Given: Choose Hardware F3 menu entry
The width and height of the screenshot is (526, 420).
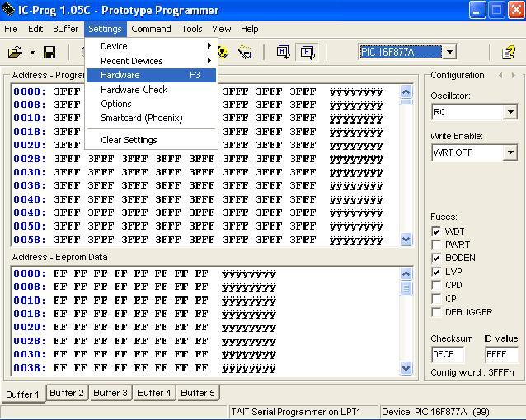Looking at the screenshot, I should point(152,75).
